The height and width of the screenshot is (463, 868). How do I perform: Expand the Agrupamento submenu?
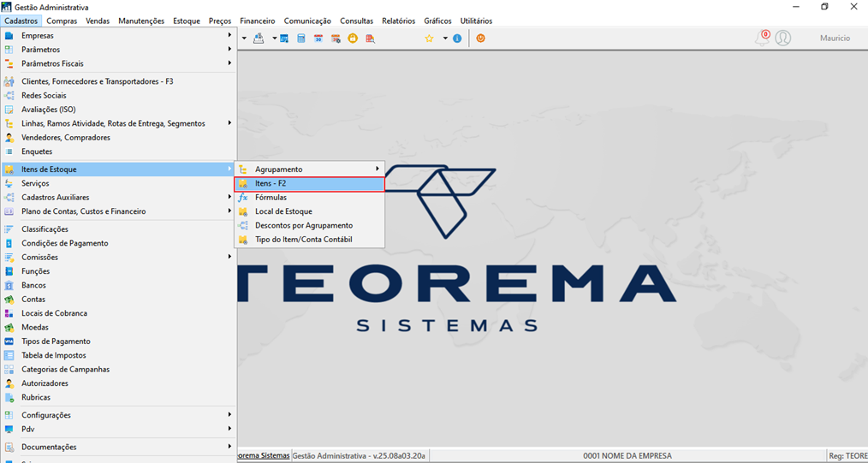(377, 169)
